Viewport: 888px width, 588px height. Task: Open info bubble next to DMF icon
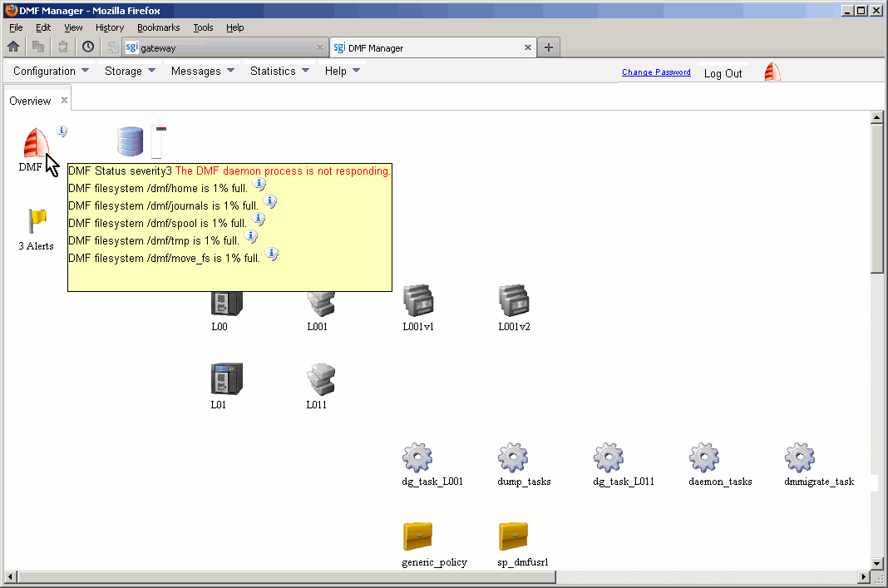click(x=62, y=131)
